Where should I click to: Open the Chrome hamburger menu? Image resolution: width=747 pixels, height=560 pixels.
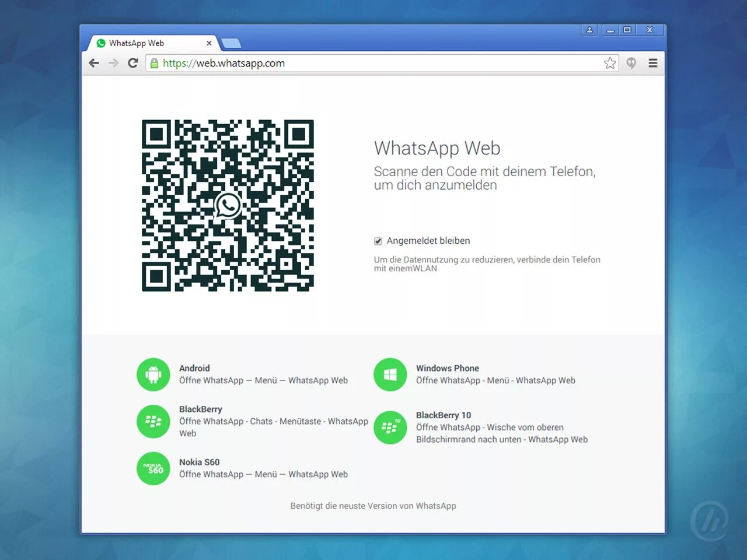point(653,63)
